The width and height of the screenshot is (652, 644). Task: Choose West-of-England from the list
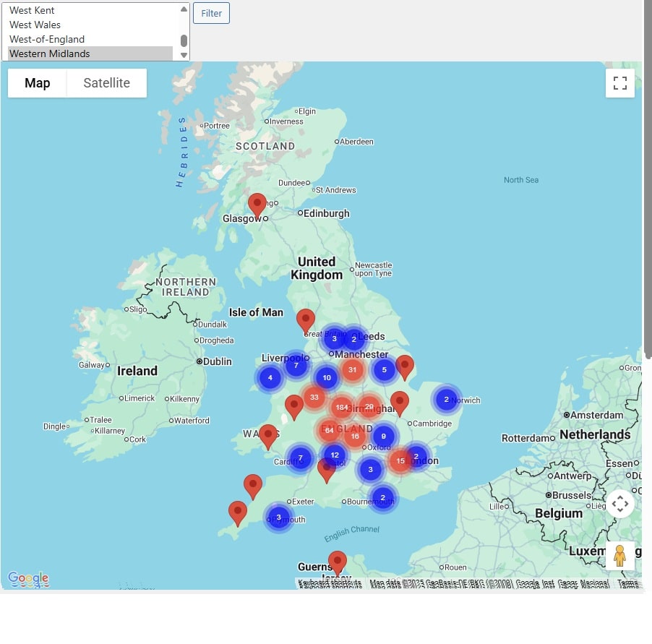pos(47,39)
